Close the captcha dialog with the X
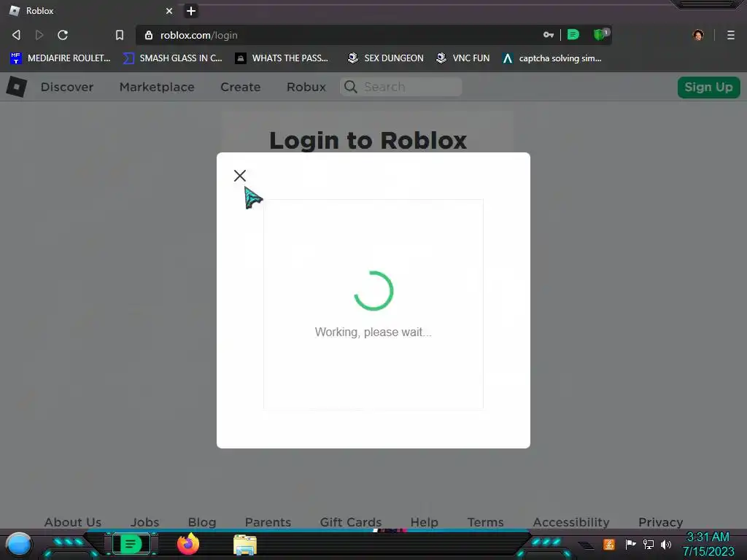This screenshot has width=747, height=560. (x=239, y=176)
